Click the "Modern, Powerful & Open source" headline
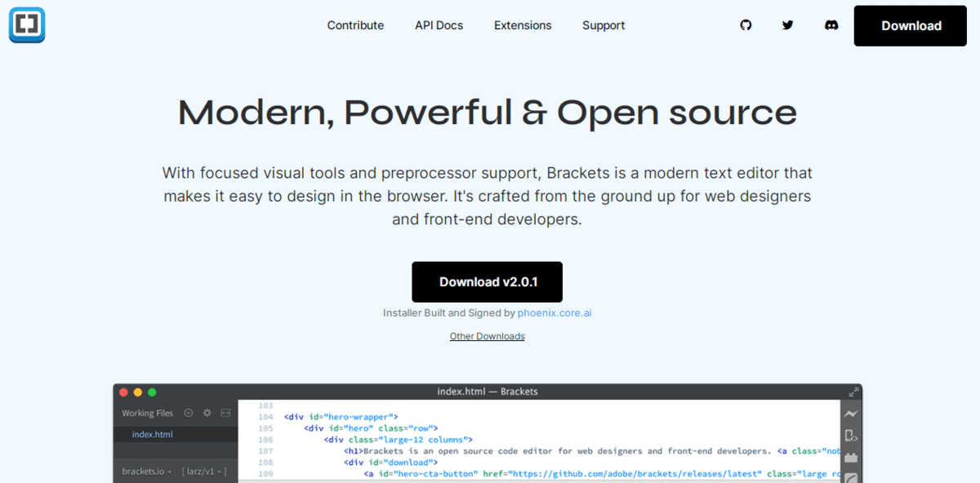 488,113
